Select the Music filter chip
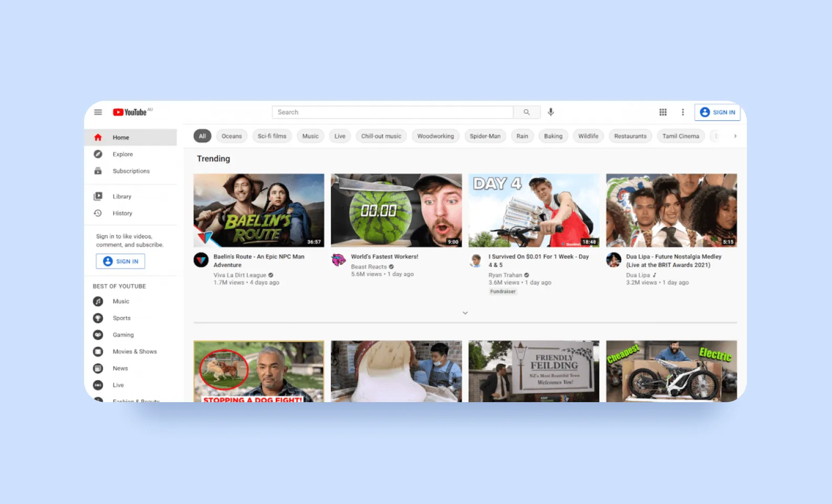Screen dimensions: 832x504 pos(310,136)
